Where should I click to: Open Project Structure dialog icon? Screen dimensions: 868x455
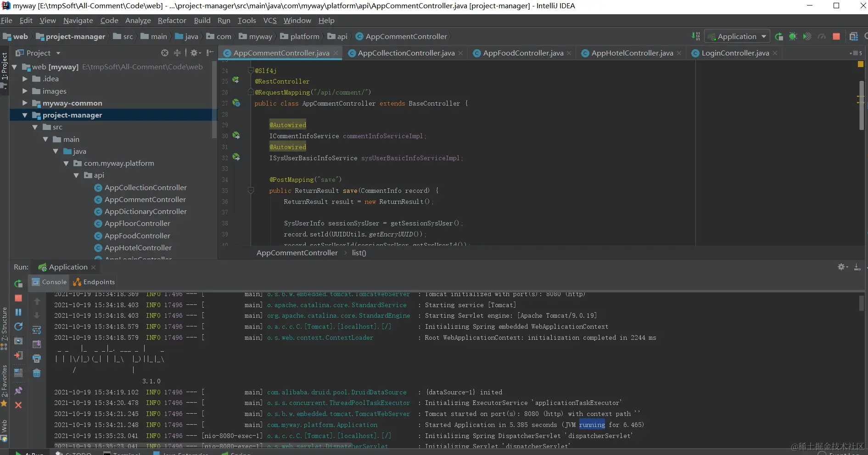point(854,36)
